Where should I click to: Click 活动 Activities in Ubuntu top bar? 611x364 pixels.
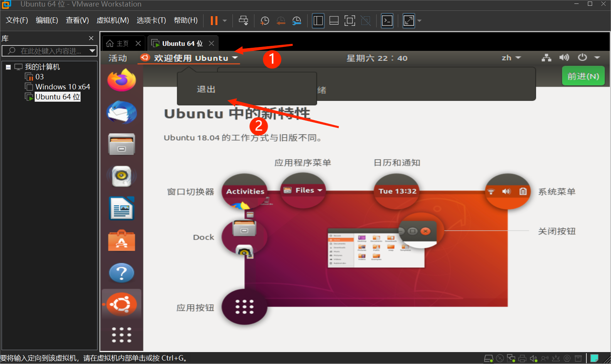click(118, 58)
